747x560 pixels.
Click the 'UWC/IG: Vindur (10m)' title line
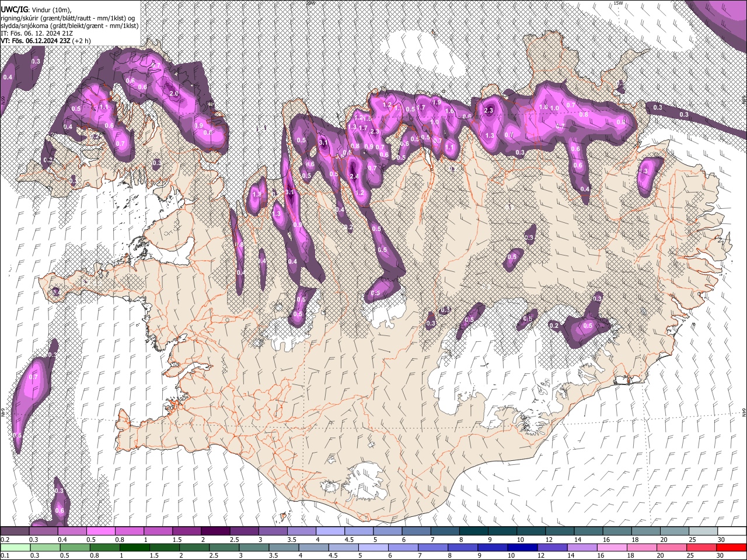tap(36, 9)
